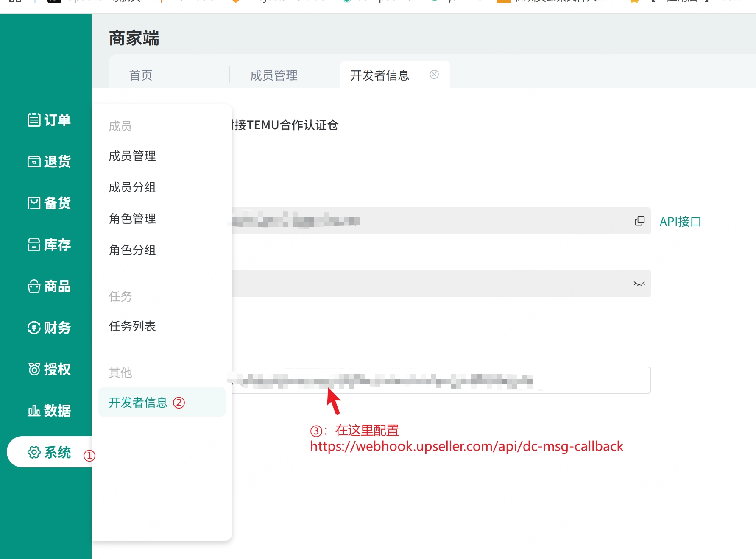
Task: Select 成员分组 in the system submenu
Action: click(x=132, y=187)
